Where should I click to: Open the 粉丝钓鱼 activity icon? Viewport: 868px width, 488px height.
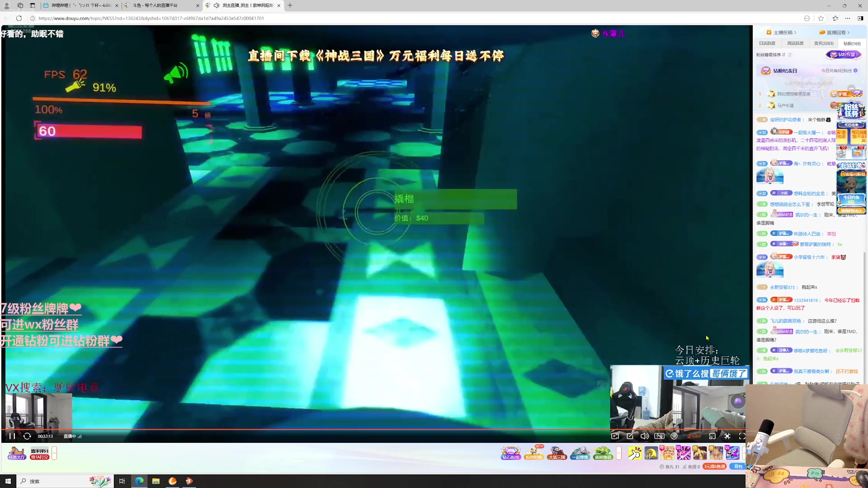click(534, 453)
